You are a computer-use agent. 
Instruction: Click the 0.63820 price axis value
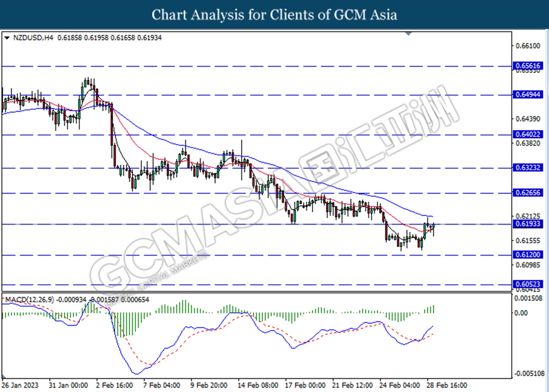(528, 143)
